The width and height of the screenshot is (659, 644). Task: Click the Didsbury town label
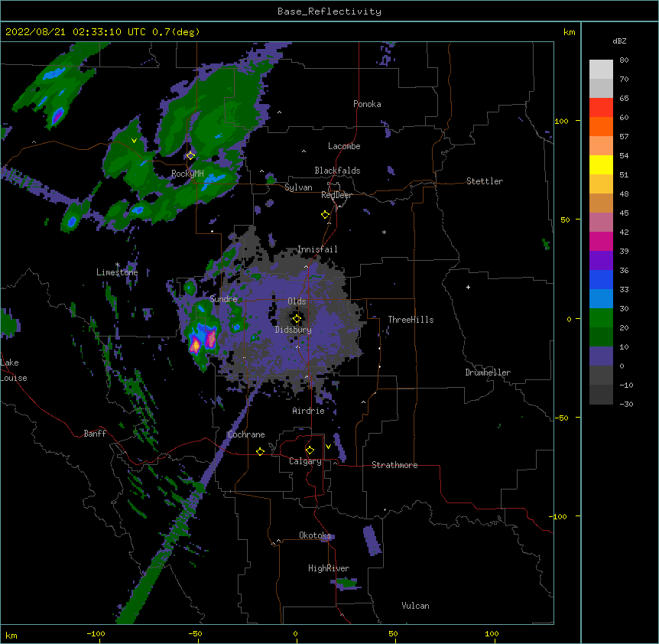point(294,330)
